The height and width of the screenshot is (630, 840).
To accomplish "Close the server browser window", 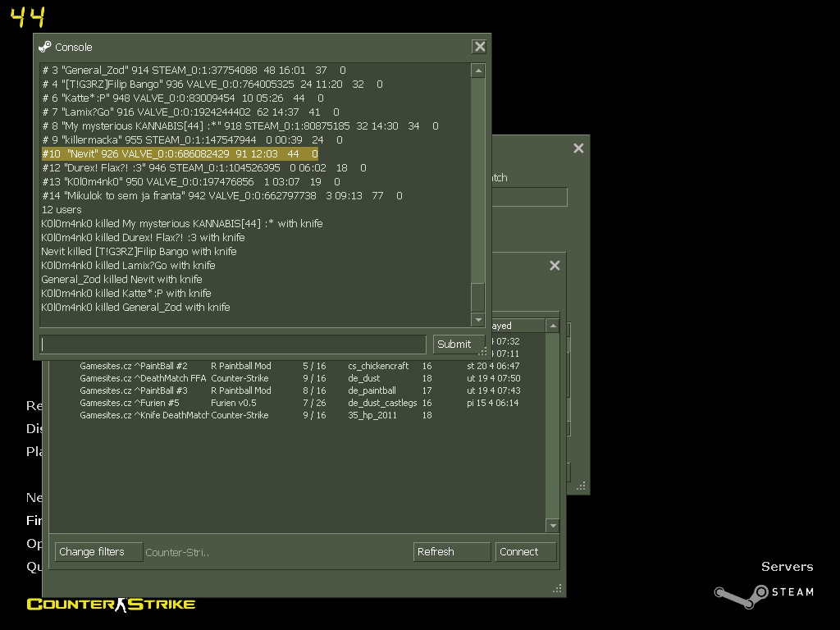I will click(555, 266).
